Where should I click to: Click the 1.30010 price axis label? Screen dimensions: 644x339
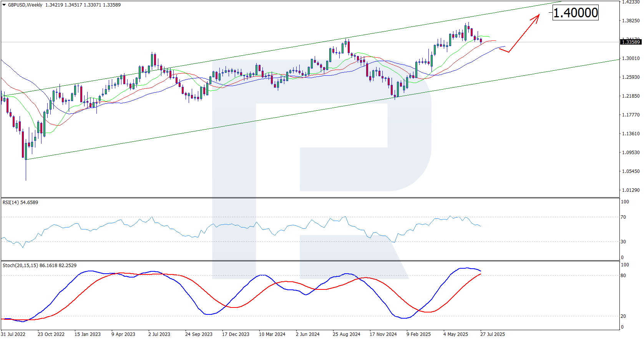tap(631, 58)
